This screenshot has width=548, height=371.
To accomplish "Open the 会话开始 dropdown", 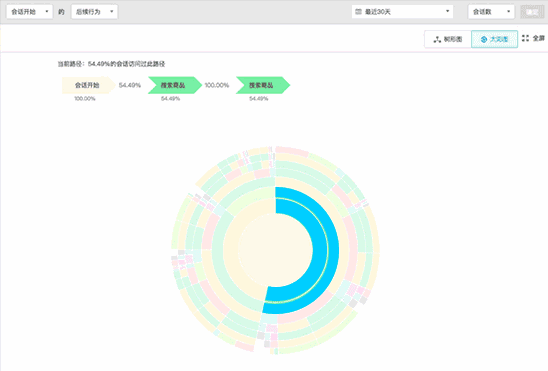I will click(x=29, y=12).
